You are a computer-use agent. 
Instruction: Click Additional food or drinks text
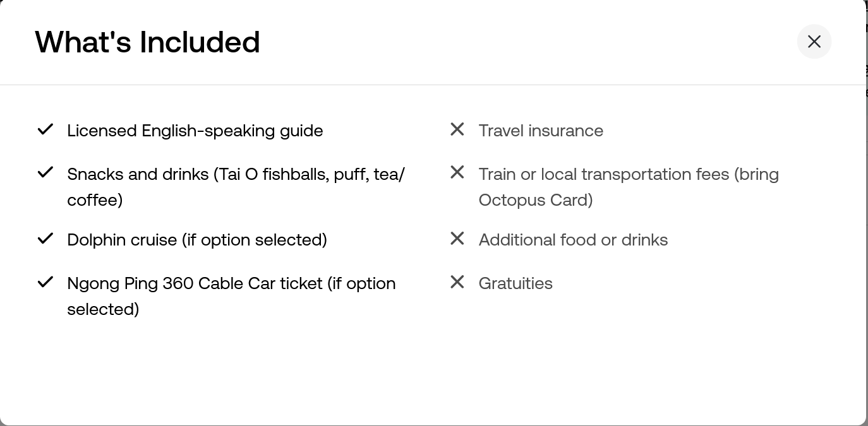tap(573, 240)
